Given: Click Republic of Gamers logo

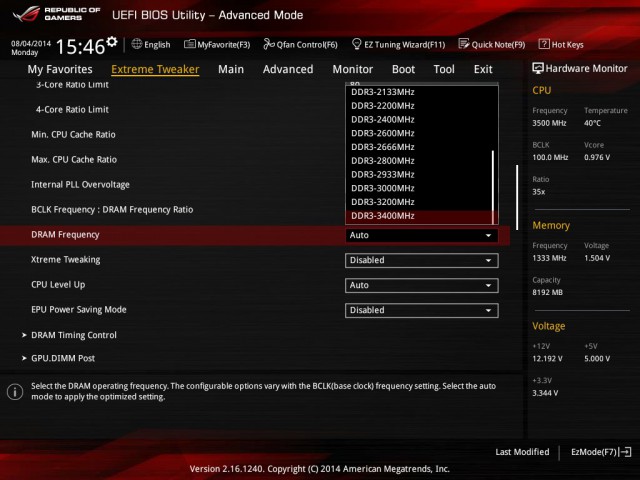Looking at the screenshot, I should 56,14.
